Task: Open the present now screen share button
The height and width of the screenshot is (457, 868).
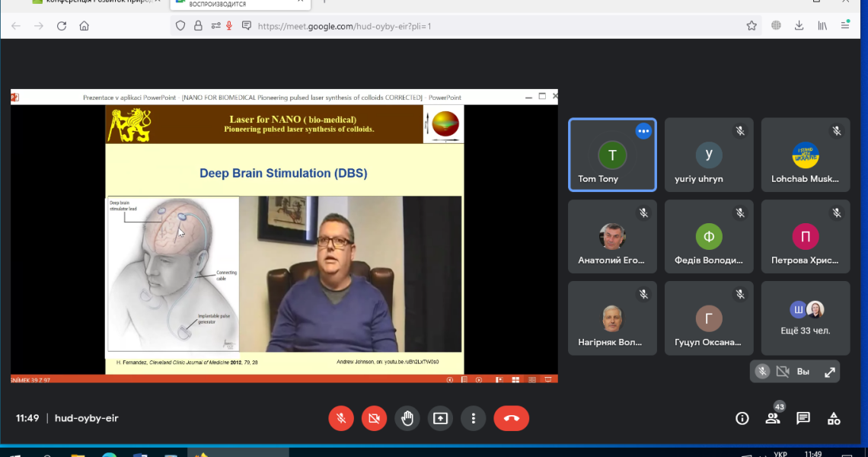Action: click(440, 418)
